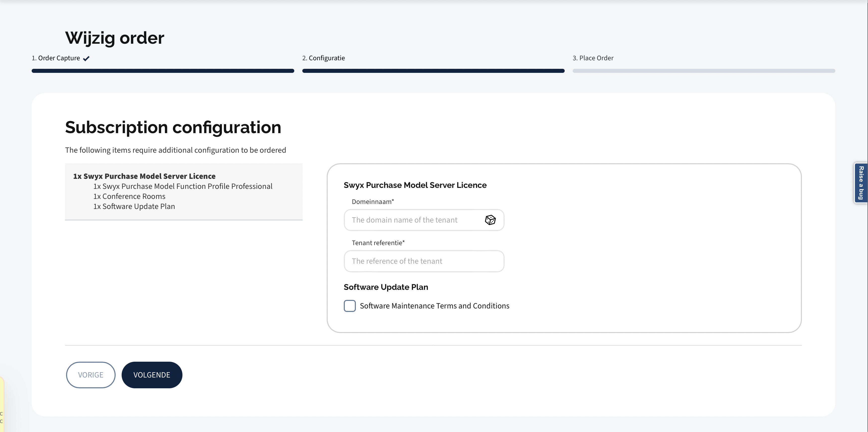Click the Tenant referentie input field
This screenshot has width=868, height=432.
pos(423,261)
